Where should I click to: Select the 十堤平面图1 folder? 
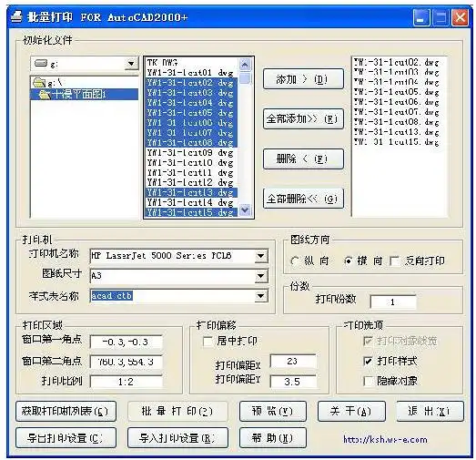(84, 94)
